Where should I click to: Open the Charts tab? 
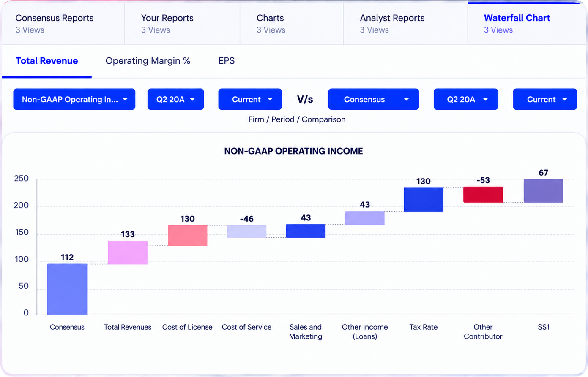point(291,24)
